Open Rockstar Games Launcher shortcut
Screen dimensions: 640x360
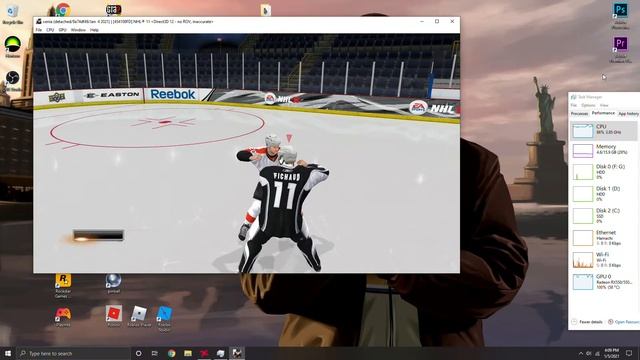(63, 286)
